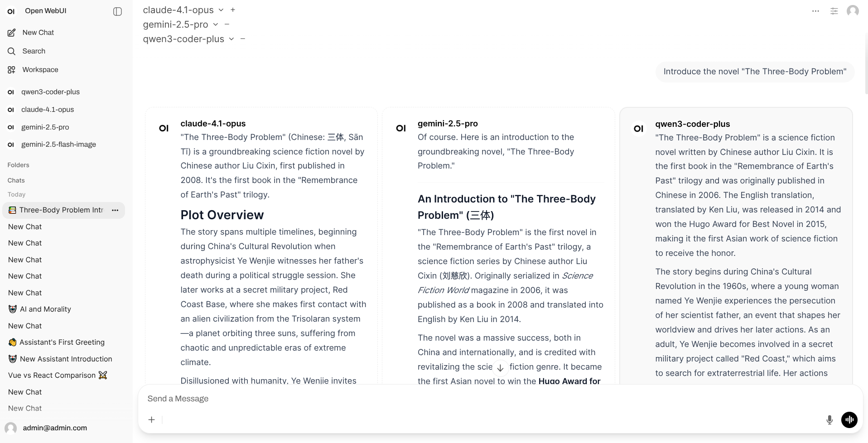Click the microphone icon to dictate a message
868x443 pixels.
[x=829, y=420]
